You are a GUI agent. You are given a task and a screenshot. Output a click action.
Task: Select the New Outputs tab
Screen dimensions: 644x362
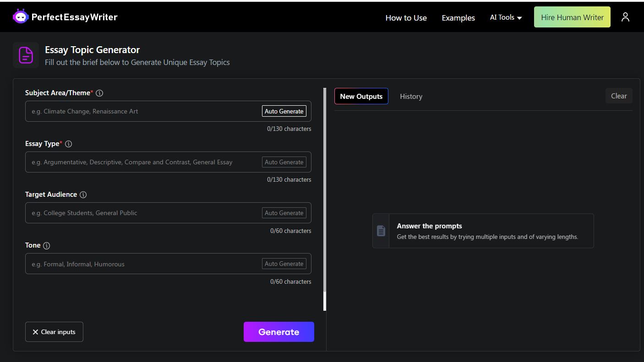pyautogui.click(x=361, y=97)
